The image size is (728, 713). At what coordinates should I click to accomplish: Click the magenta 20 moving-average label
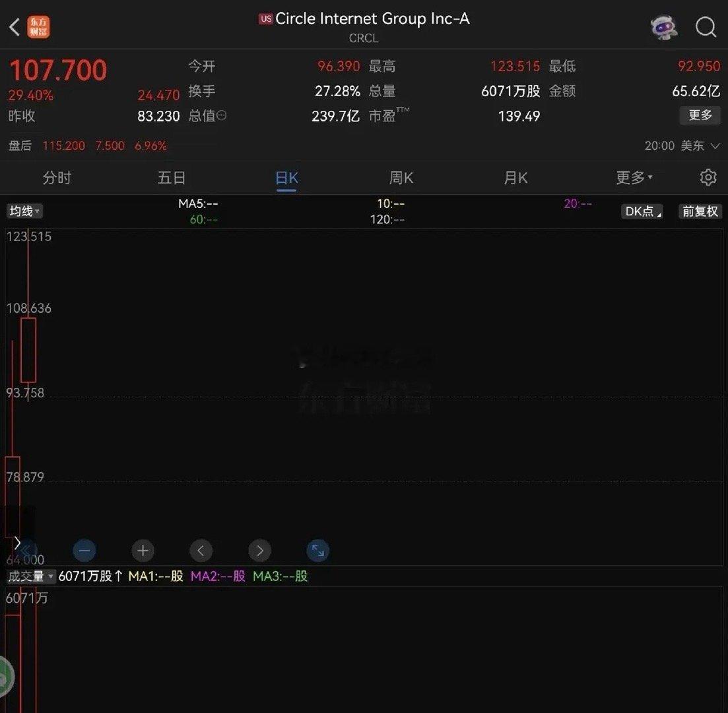point(578,203)
